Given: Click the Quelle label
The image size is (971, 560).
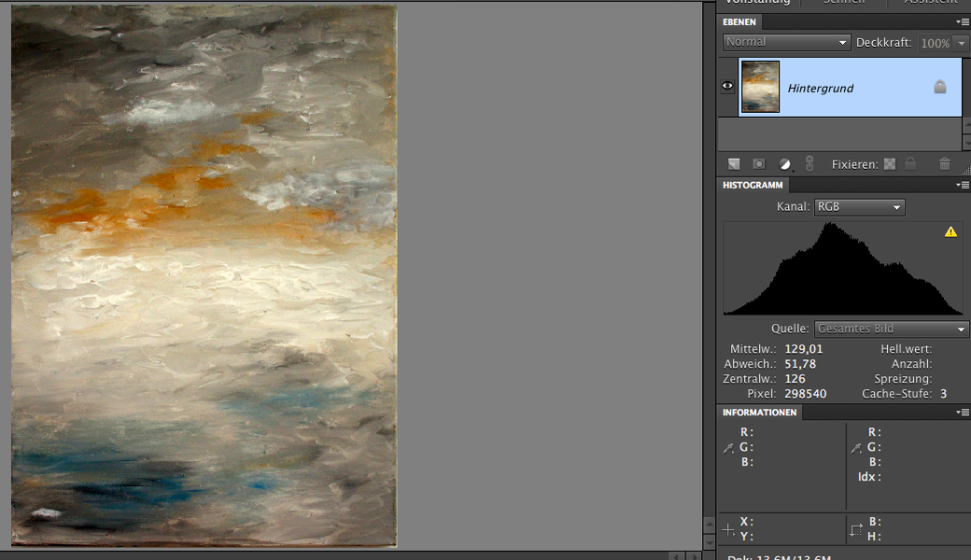Looking at the screenshot, I should [x=790, y=329].
